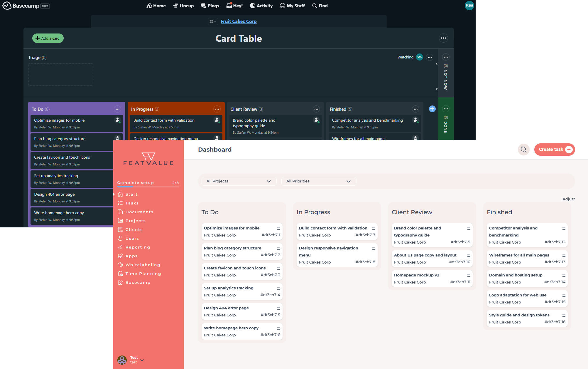588x369 pixels.
Task: Assign someone to Optimize images for mobile card
Action: pos(118,120)
